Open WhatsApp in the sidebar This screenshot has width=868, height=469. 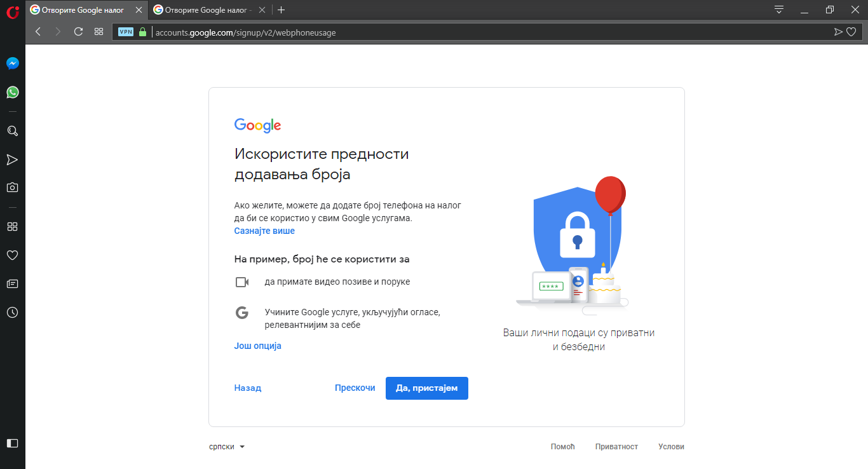tap(12, 92)
